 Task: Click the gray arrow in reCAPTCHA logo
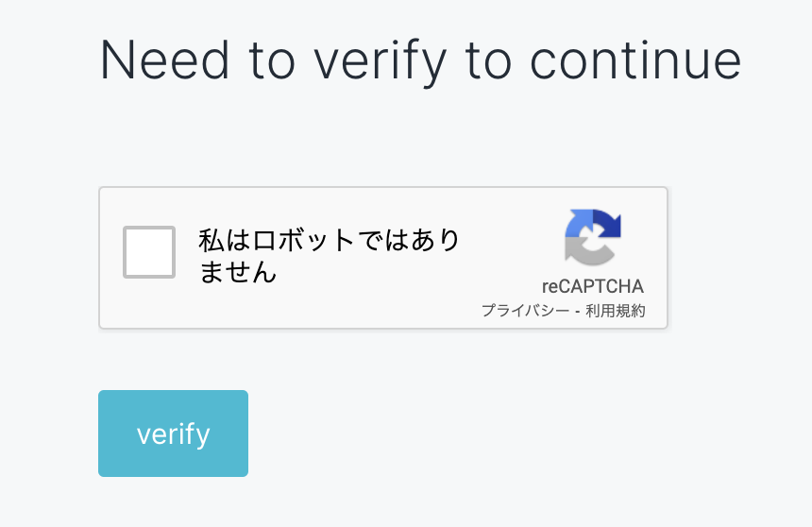(x=587, y=251)
